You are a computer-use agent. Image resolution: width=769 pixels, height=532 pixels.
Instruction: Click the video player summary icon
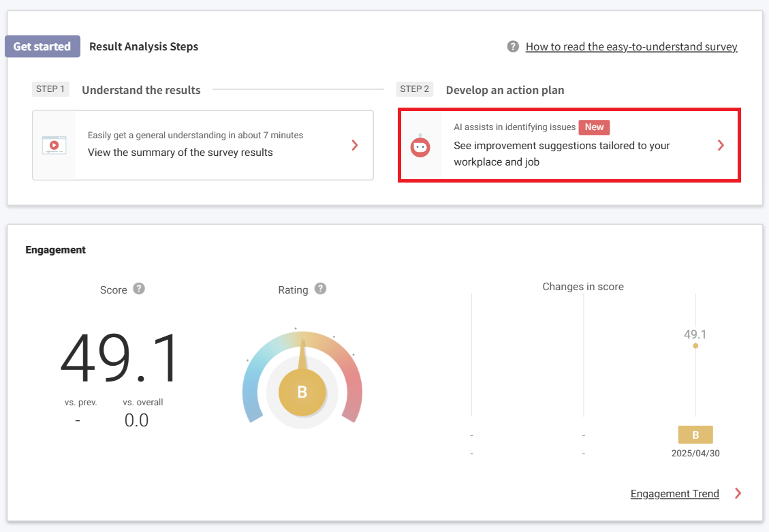[x=54, y=145]
